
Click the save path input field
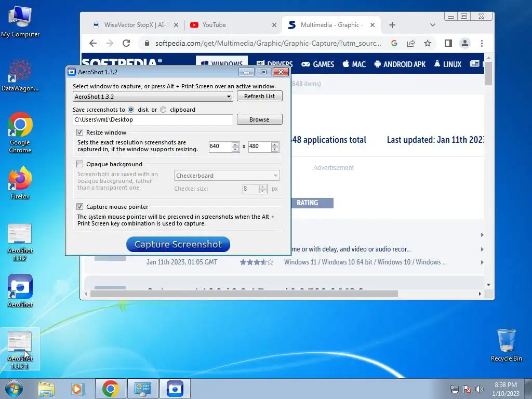[x=153, y=119]
